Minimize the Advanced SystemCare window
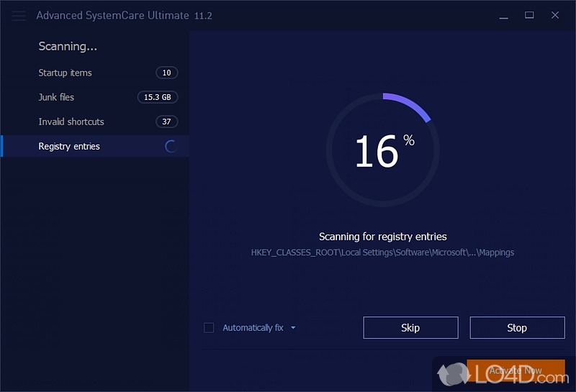576x392 pixels. (503, 16)
